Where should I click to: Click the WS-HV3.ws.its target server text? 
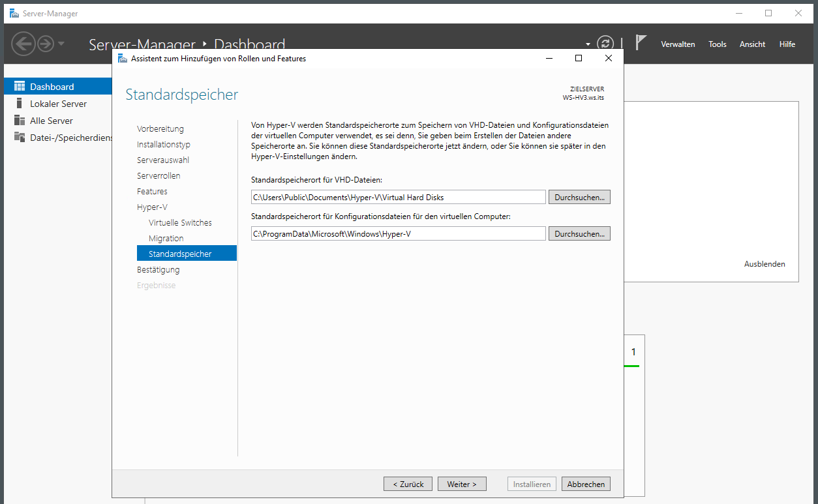tap(583, 98)
